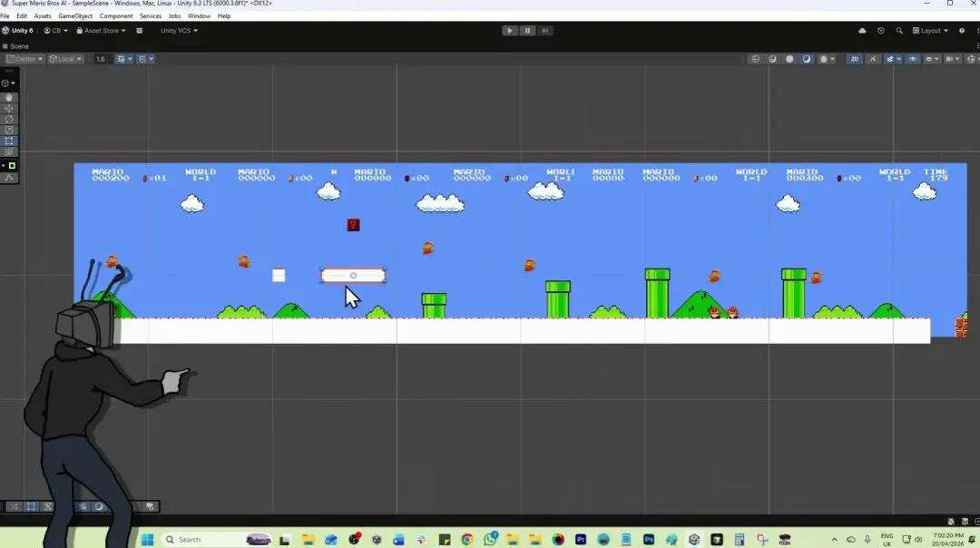Viewport: 980px width, 548px height.
Task: Open WhatsApp from the taskbar
Action: pos(491,539)
